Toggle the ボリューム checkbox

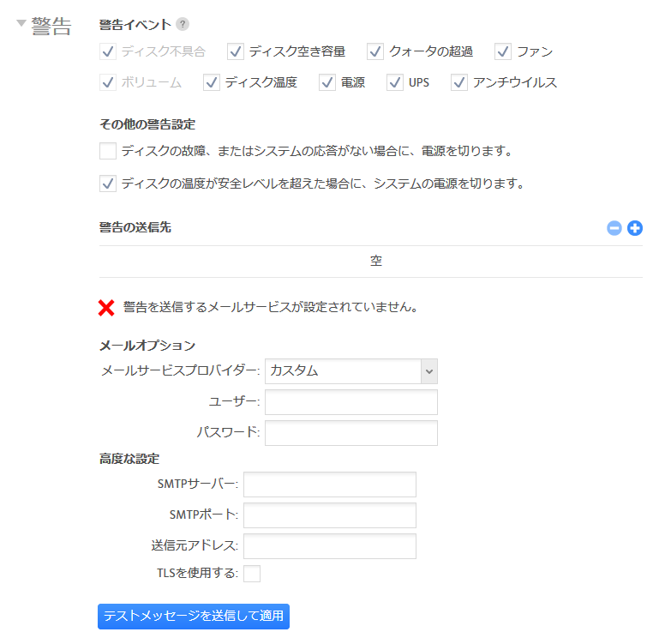(108, 82)
